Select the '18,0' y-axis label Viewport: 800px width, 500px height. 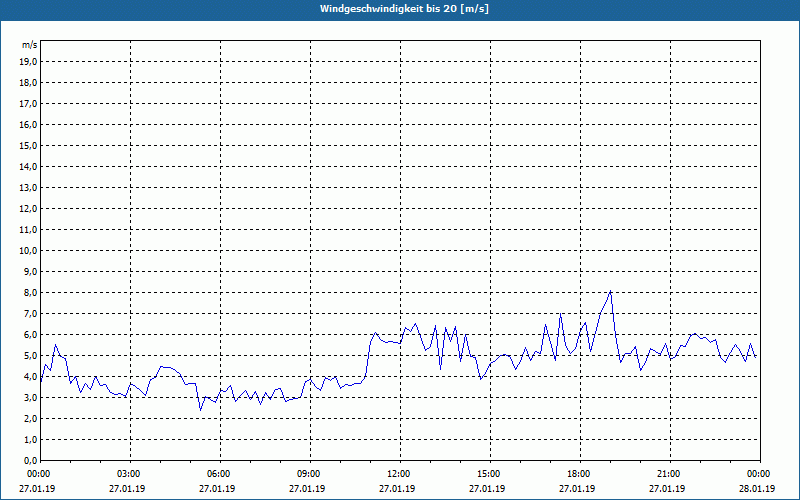[x=28, y=83]
